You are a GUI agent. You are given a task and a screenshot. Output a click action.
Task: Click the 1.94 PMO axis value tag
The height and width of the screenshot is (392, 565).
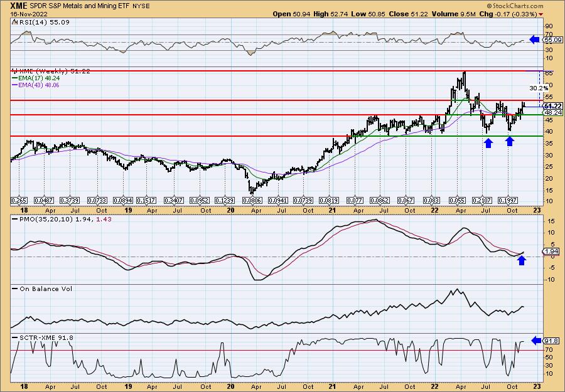pyautogui.click(x=552, y=252)
